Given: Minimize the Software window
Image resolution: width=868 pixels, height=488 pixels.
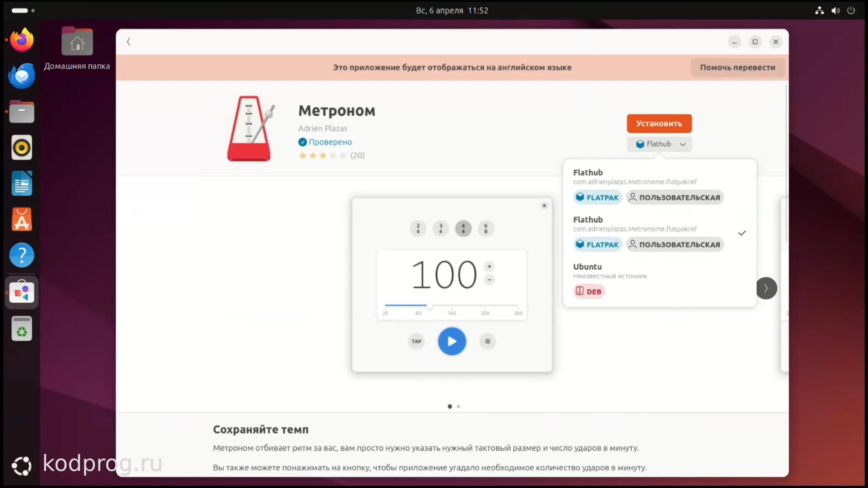Looking at the screenshot, I should [x=735, y=42].
